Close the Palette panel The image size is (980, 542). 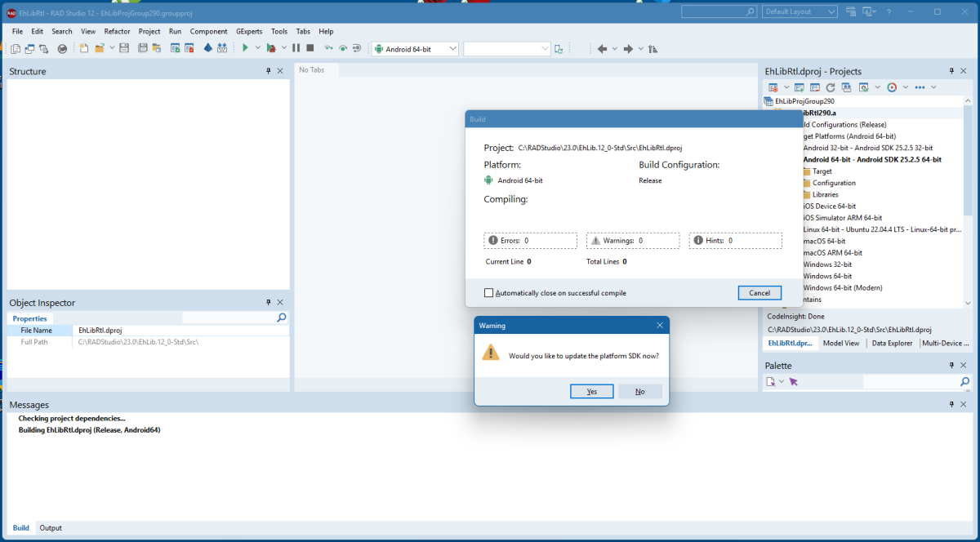pos(964,366)
